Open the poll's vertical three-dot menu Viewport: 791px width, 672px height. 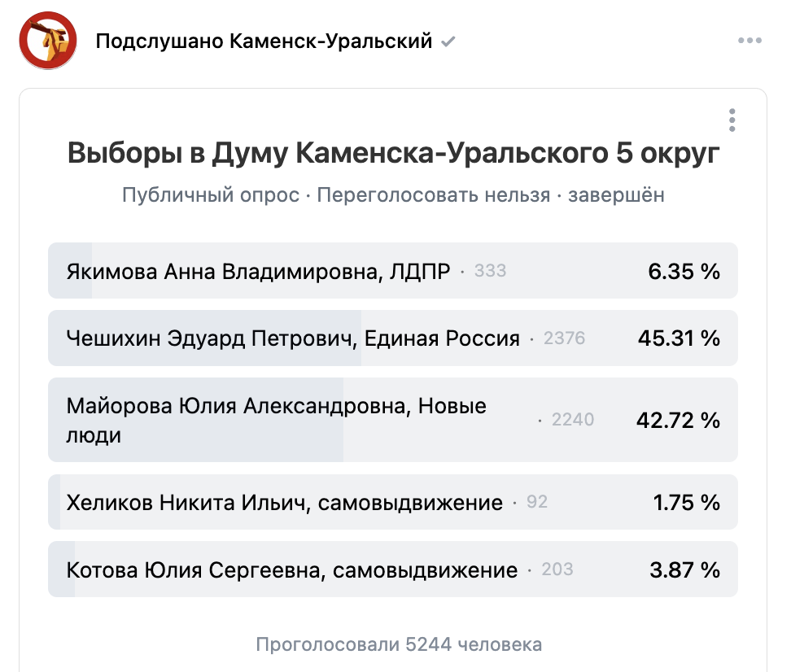732,120
